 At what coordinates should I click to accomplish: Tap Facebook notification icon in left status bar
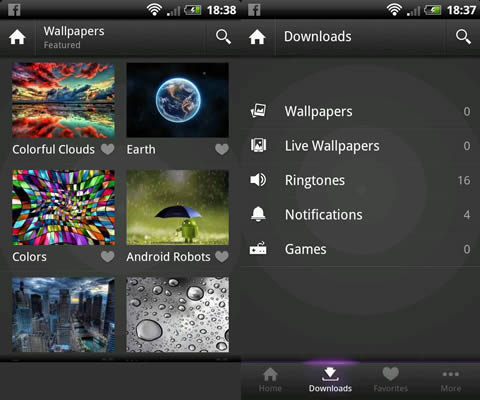pyautogui.click(x=14, y=10)
